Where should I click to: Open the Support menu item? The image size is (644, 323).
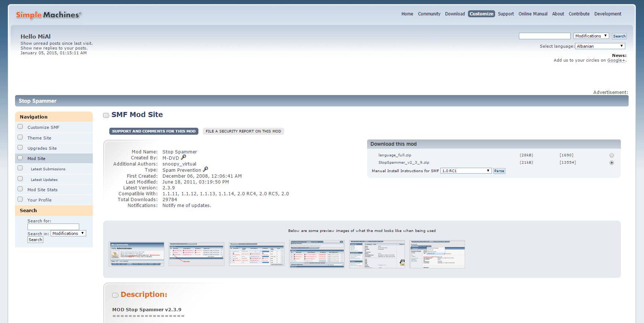pos(506,14)
